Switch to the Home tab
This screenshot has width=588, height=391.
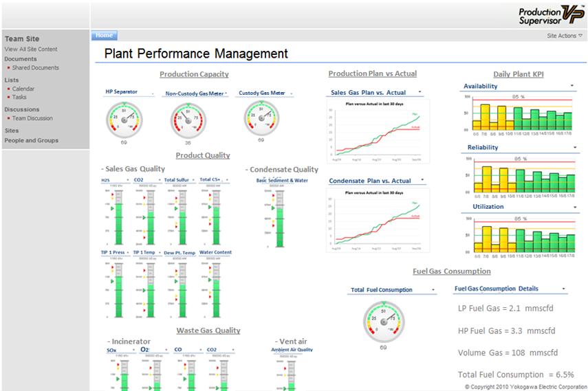105,35
